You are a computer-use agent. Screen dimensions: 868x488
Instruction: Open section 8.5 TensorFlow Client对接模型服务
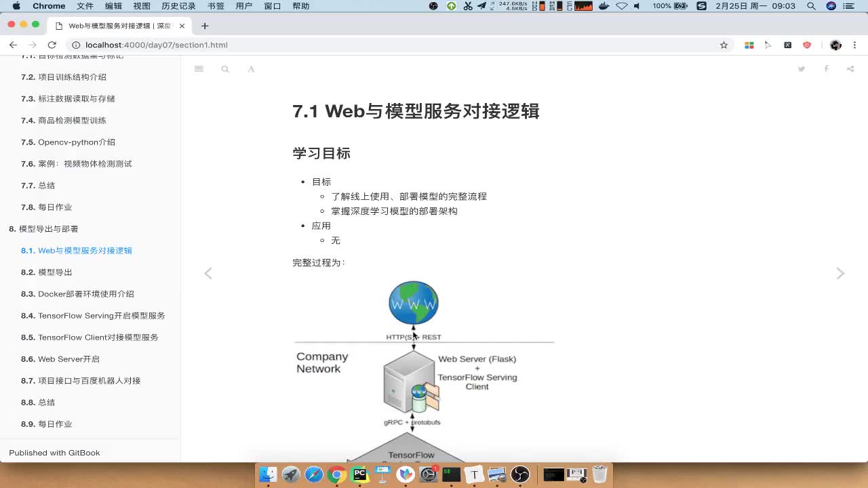click(x=90, y=337)
